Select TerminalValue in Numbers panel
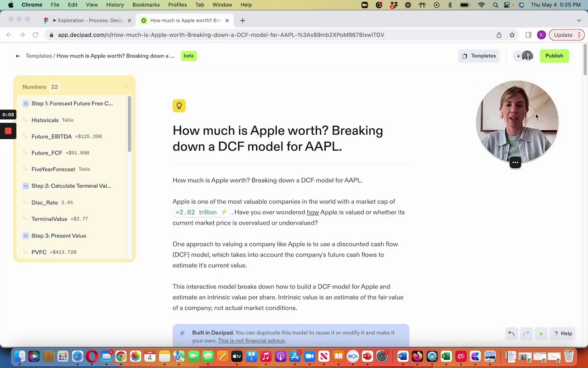This screenshot has height=368, width=588. coord(60,219)
